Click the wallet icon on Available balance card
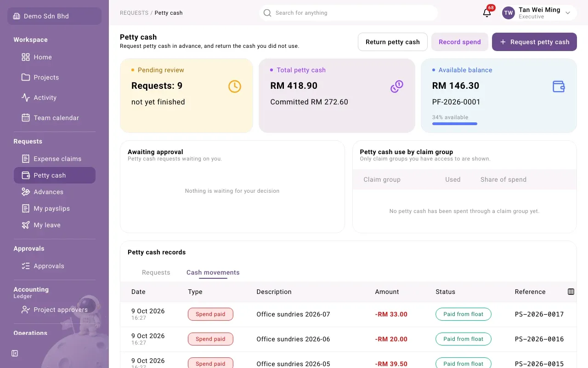This screenshot has width=588, height=368. (x=559, y=86)
